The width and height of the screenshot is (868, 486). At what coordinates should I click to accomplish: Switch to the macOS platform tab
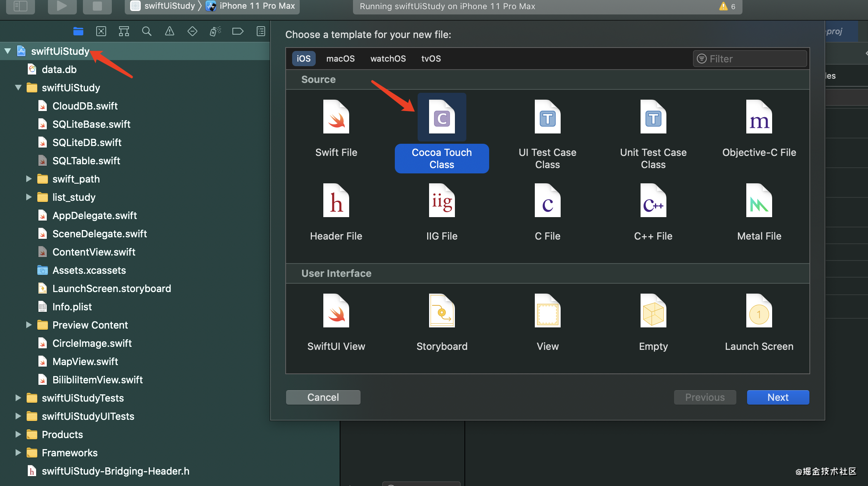(340, 59)
